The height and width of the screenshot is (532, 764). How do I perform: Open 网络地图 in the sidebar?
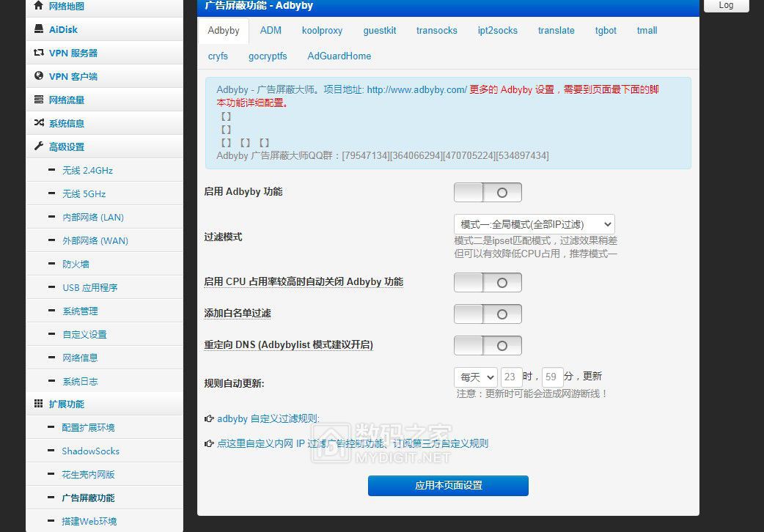[x=104, y=6]
